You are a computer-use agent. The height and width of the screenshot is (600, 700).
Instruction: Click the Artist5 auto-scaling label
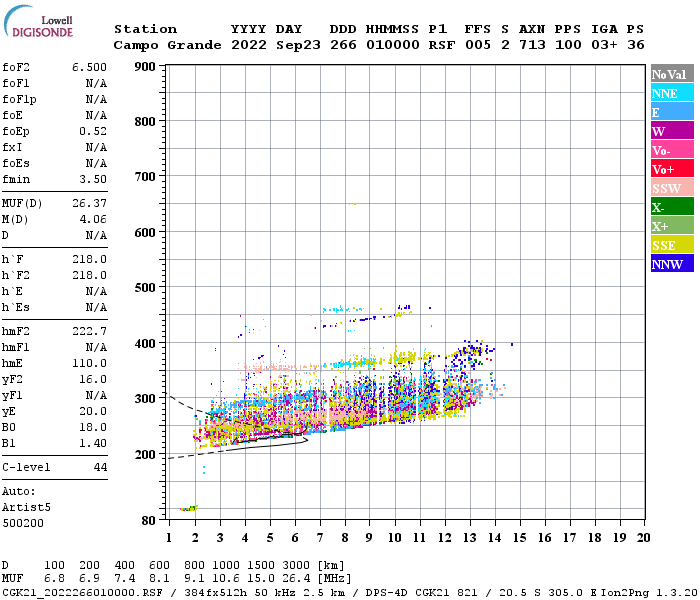pos(26,508)
